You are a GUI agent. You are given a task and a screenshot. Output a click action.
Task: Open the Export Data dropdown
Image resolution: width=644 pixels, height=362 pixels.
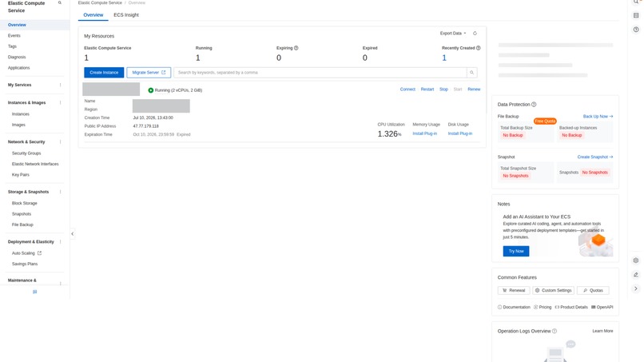click(453, 34)
